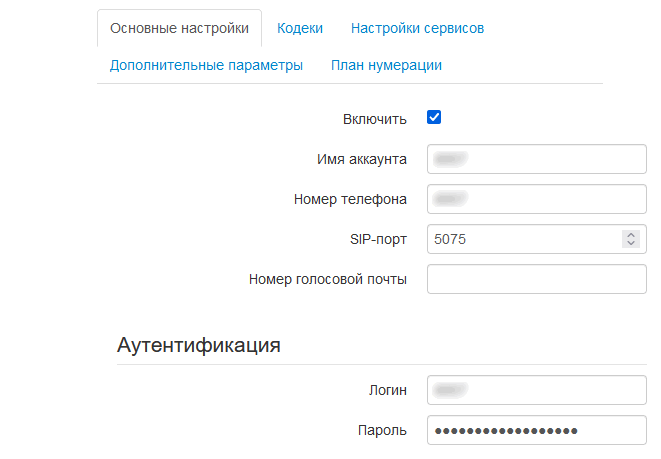661x459 pixels.
Task: Click the Включить label text
Action: click(x=374, y=119)
